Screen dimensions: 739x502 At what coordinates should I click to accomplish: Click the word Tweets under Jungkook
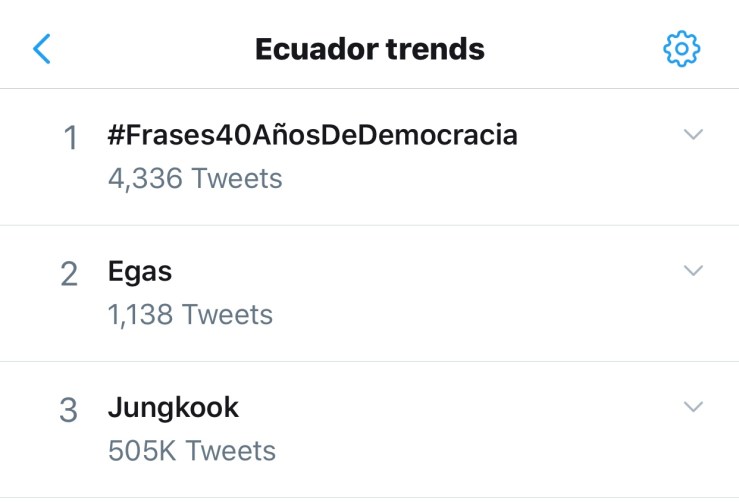coord(230,451)
